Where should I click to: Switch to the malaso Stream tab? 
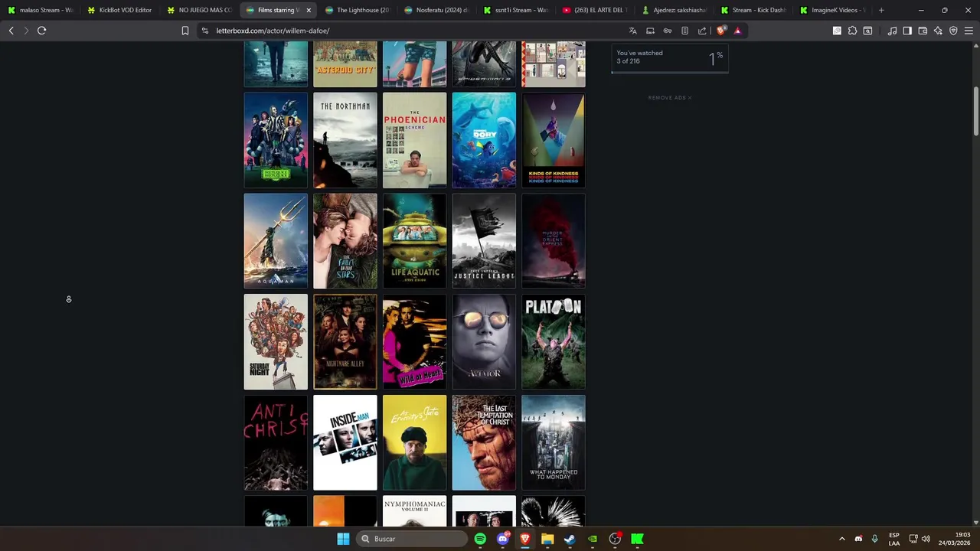pos(40,10)
